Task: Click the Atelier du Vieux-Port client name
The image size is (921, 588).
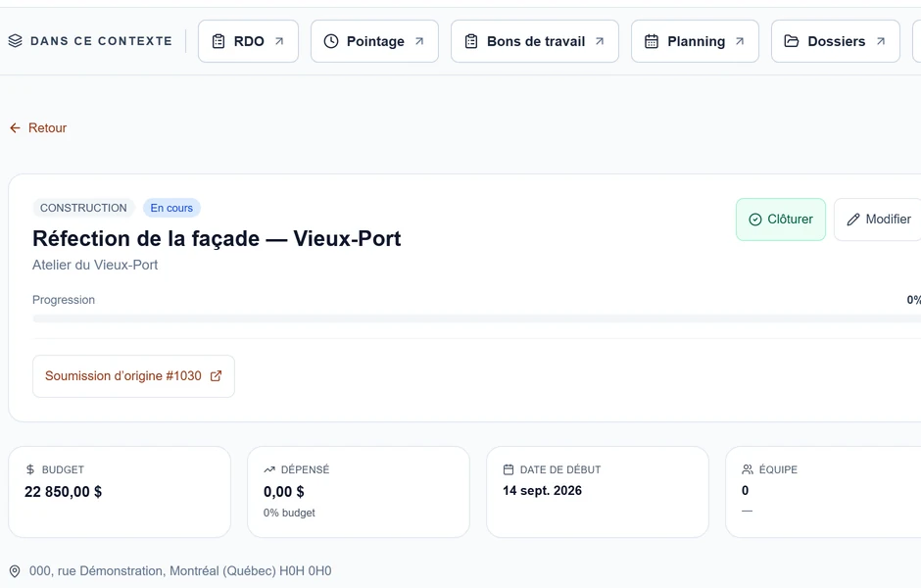Action: [95, 265]
